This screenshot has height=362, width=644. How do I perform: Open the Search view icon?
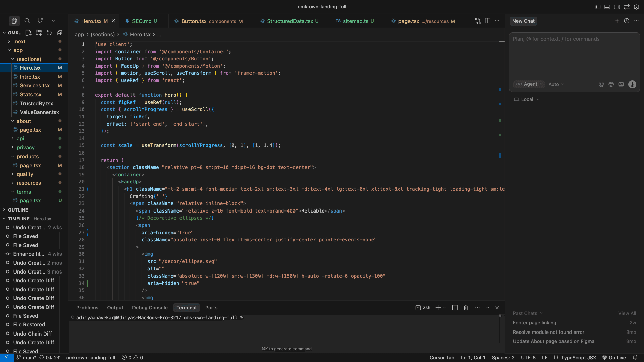(27, 21)
